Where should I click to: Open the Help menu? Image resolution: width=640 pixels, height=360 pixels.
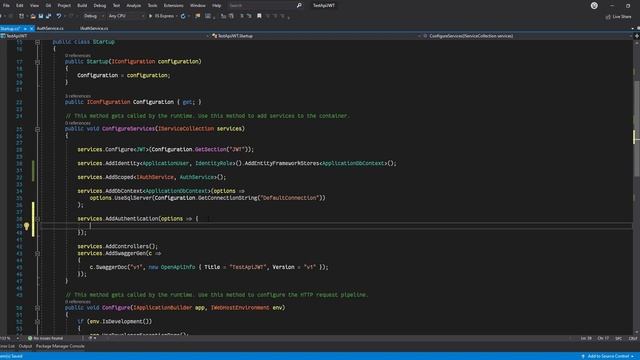click(216, 5)
